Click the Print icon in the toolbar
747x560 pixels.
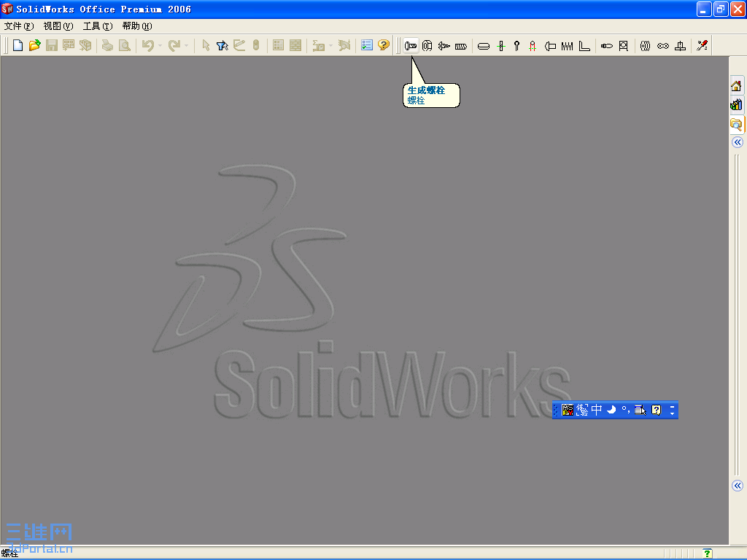(108, 45)
